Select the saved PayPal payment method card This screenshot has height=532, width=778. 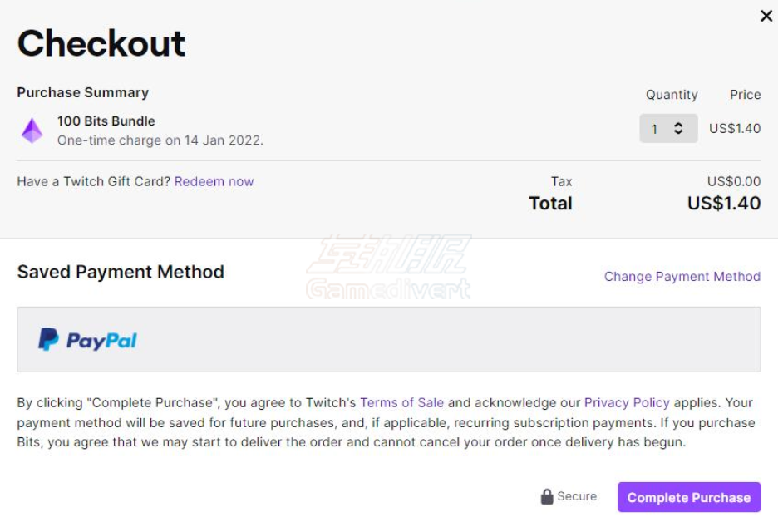(x=389, y=339)
